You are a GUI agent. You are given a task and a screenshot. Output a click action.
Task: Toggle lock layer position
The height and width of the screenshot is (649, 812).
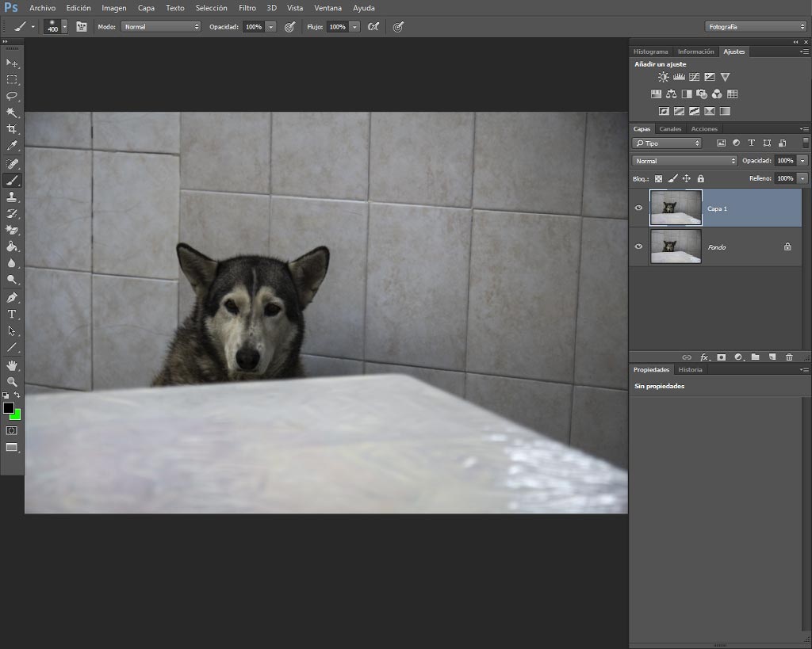(686, 178)
